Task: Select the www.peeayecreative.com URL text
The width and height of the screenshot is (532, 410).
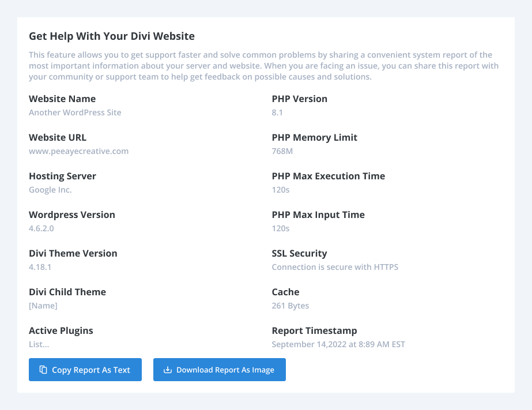Action: tap(79, 151)
